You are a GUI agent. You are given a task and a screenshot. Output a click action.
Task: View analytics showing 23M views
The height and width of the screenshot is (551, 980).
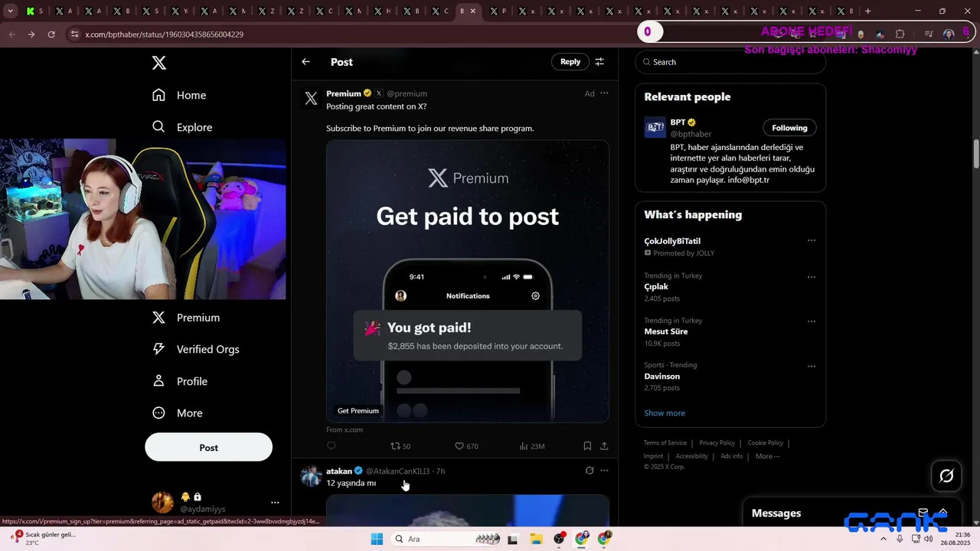tap(531, 446)
